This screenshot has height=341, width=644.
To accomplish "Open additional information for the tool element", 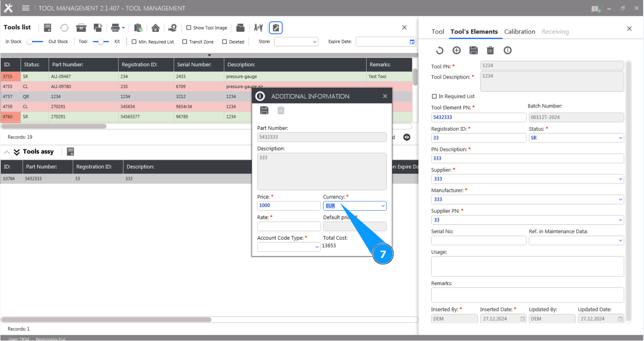I will point(507,50).
